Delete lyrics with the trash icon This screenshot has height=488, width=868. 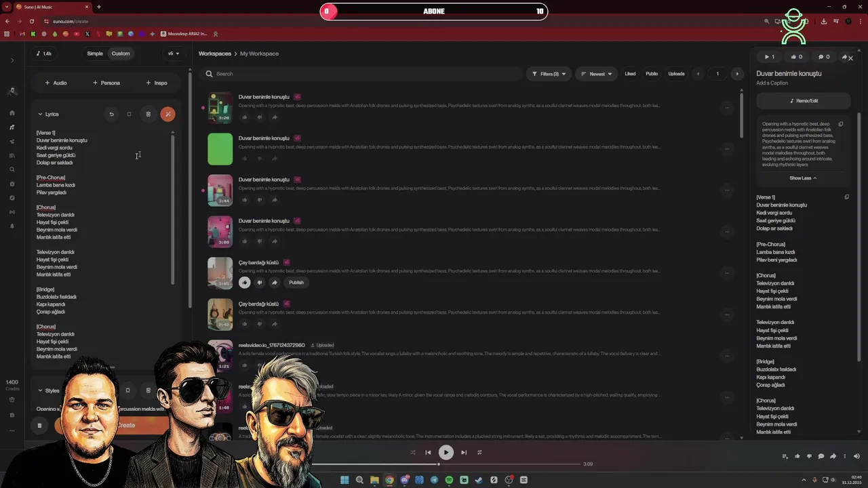click(x=148, y=114)
